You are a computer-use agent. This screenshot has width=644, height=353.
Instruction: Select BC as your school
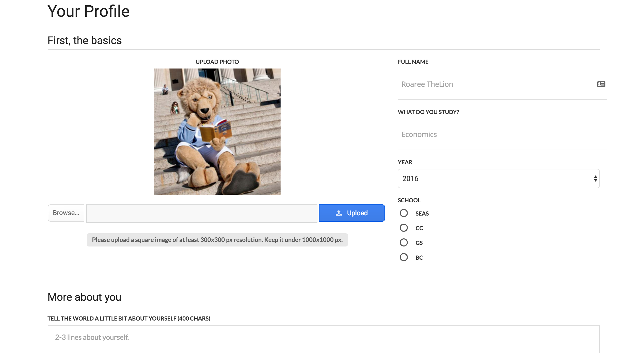[x=404, y=257]
